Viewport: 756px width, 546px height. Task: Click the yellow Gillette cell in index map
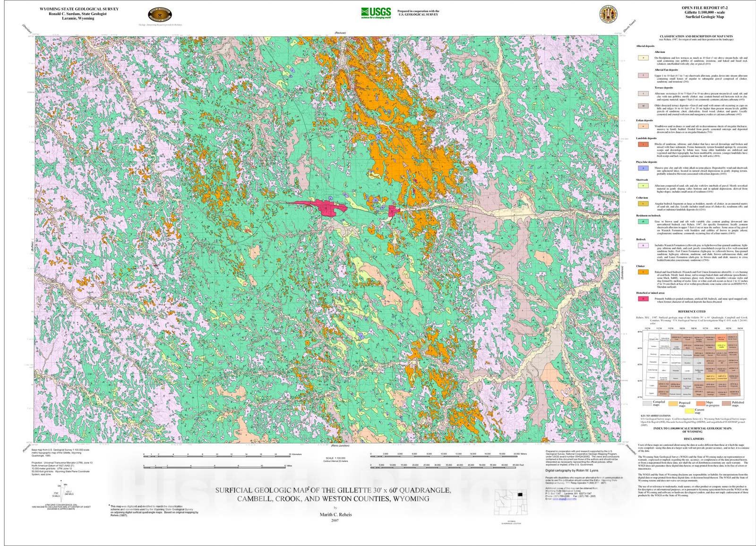pyautogui.click(x=722, y=346)
